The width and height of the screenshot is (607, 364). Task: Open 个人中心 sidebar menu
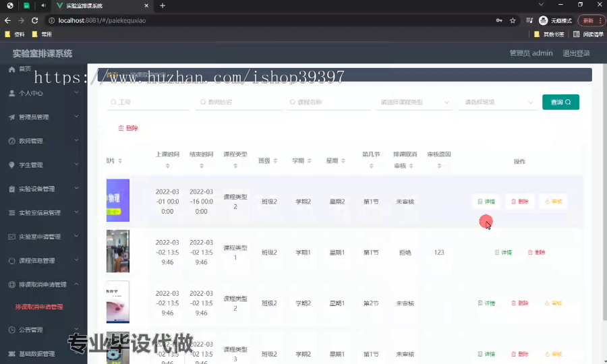43,93
